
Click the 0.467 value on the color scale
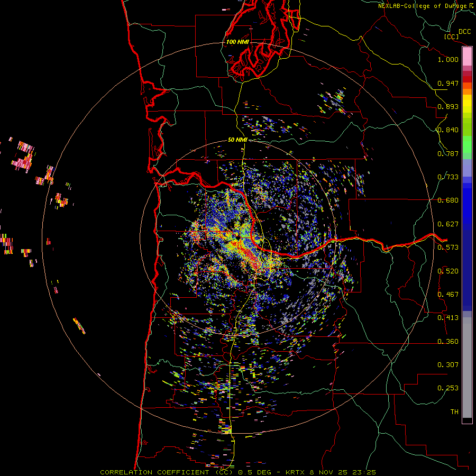click(448, 295)
